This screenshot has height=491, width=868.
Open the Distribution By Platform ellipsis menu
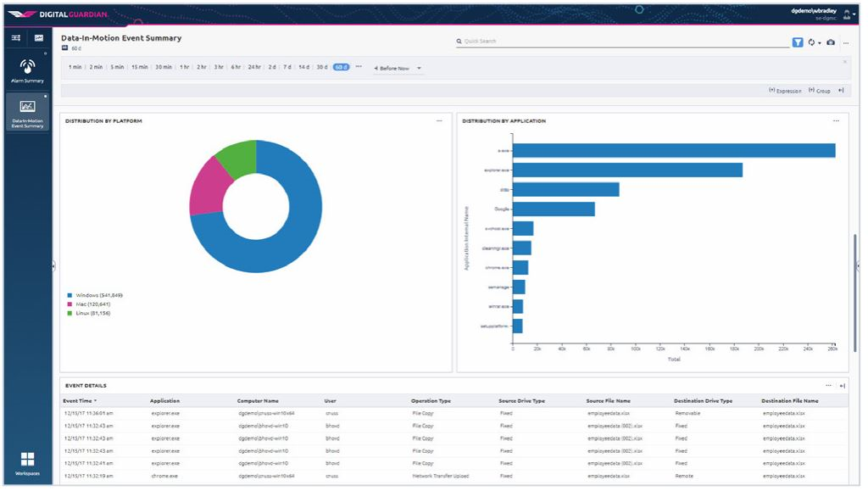tap(439, 120)
